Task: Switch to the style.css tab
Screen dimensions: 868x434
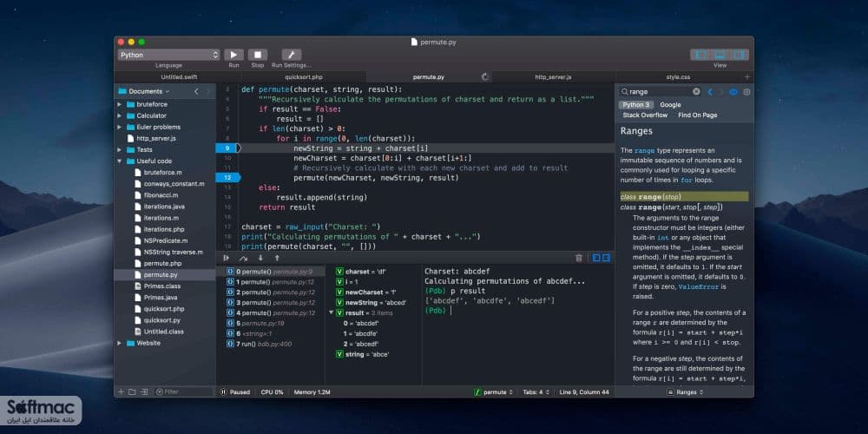Action: [x=678, y=77]
